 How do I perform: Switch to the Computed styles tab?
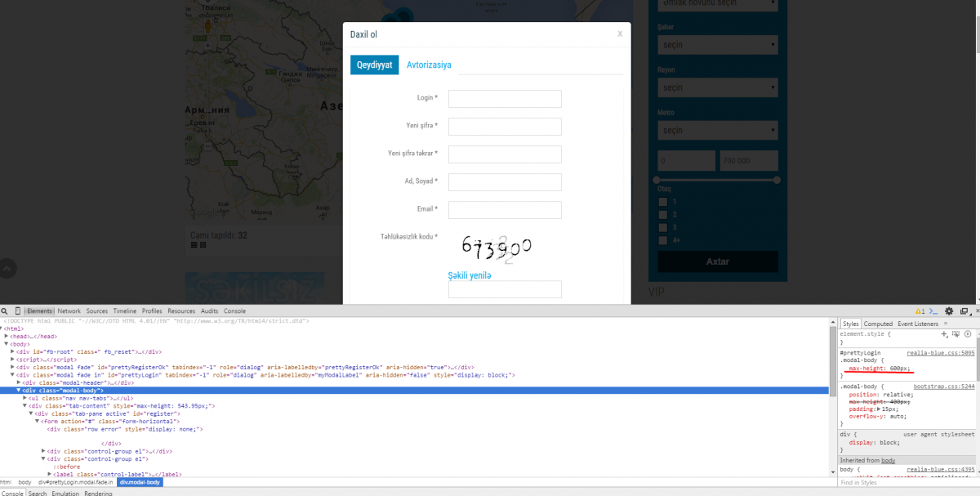click(x=878, y=324)
